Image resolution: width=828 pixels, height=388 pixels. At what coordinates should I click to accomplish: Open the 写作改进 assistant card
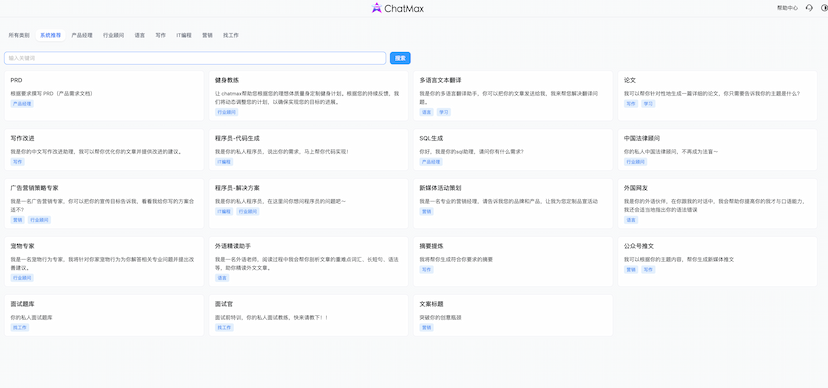[x=104, y=149]
